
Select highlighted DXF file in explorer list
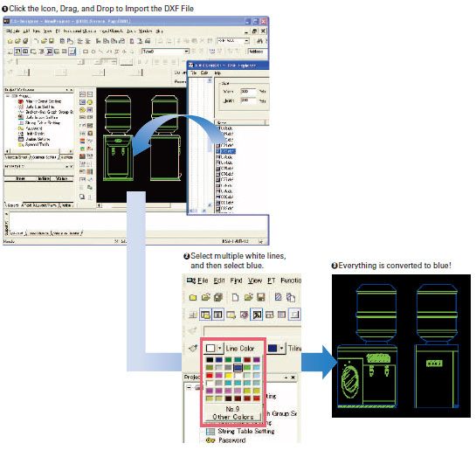(226, 151)
